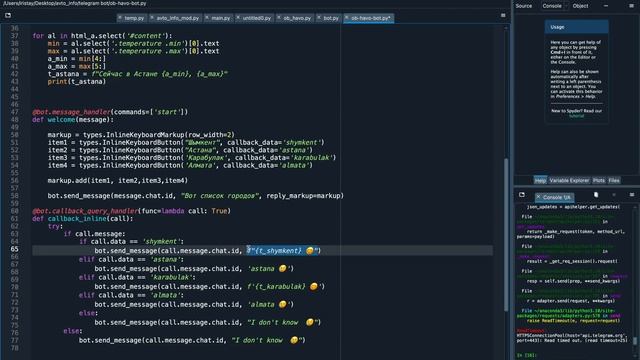
Task: Close the main.py tab
Action: click(207, 18)
